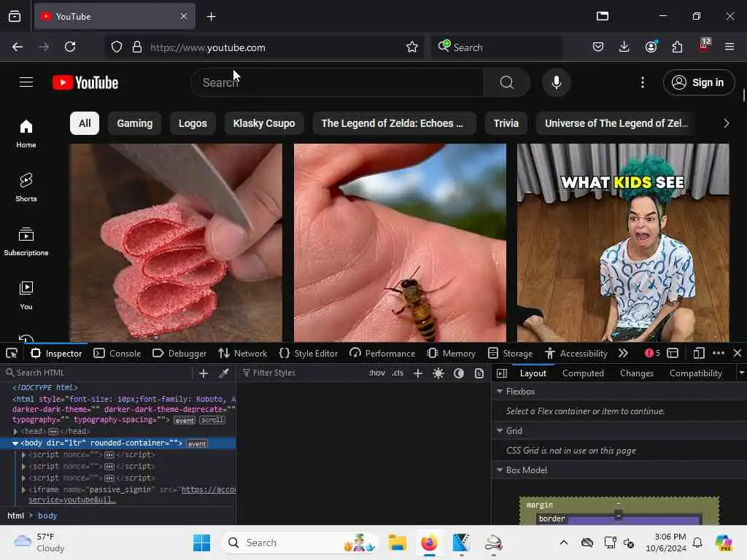The image size is (747, 560).
Task: Toggle dark color scheme simulation
Action: click(459, 373)
